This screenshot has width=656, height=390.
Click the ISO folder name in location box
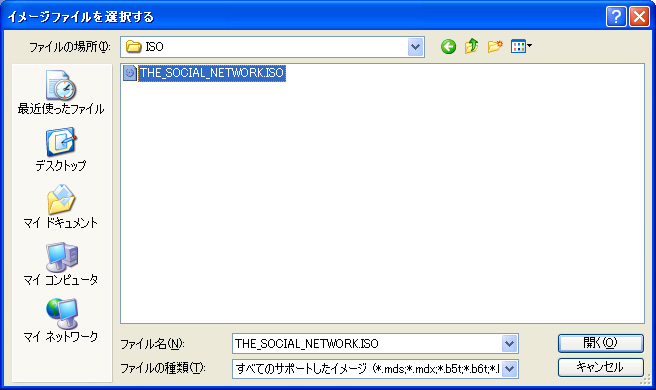coord(154,47)
